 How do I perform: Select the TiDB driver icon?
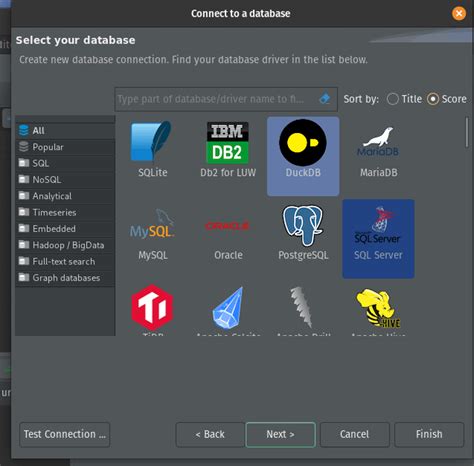pos(152,307)
